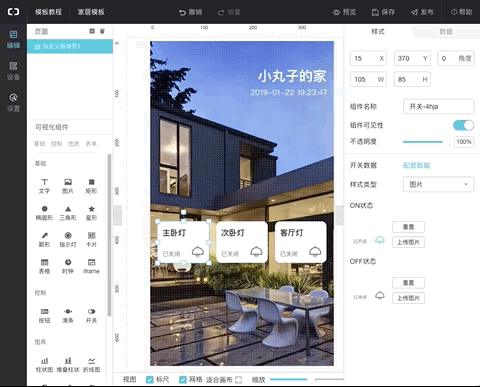Image resolution: width=480 pixels, height=387 pixels.
Task: Click the 角度 angle input field
Action: (456, 58)
